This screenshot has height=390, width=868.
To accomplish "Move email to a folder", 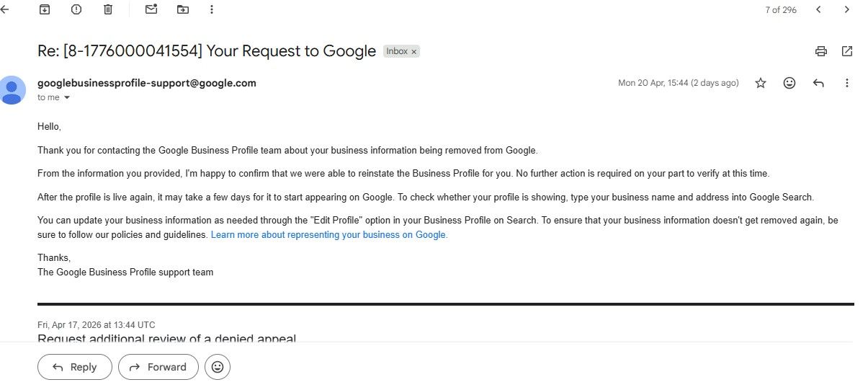I will coord(182,9).
